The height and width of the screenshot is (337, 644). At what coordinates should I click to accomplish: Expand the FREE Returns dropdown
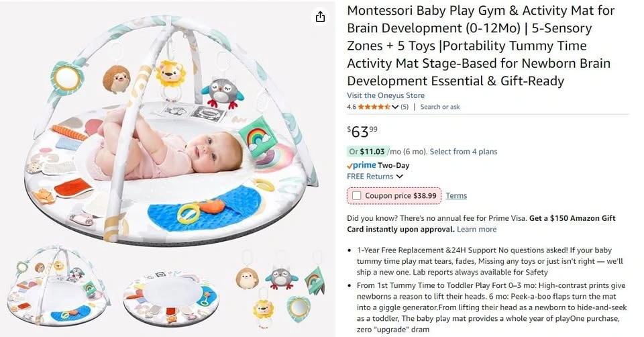400,177
